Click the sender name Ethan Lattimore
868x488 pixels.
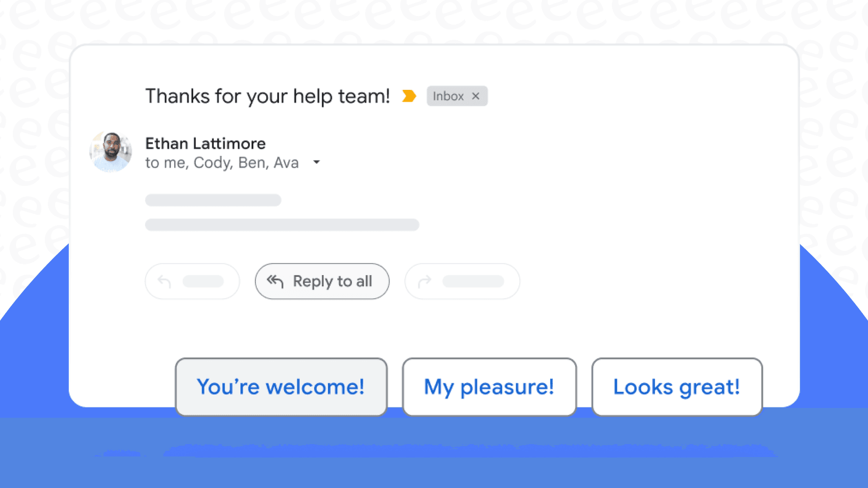(x=205, y=144)
